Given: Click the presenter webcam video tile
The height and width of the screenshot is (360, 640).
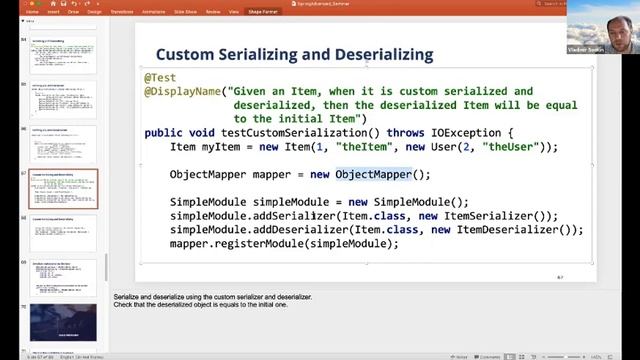Looking at the screenshot, I should (x=603, y=27).
